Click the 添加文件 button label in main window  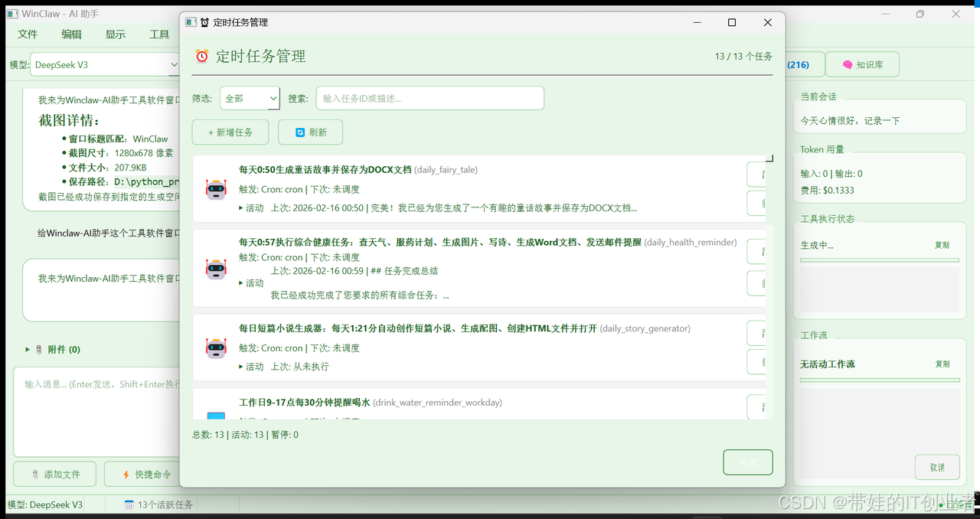point(62,475)
